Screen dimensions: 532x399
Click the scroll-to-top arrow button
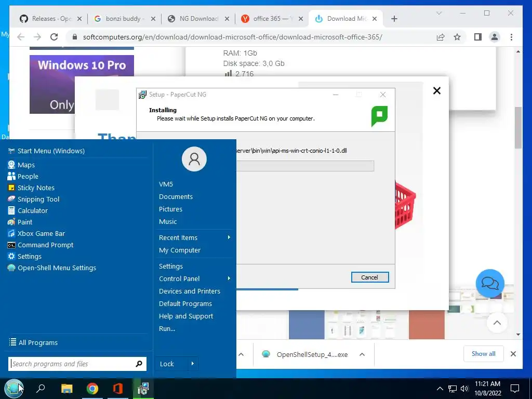click(497, 323)
